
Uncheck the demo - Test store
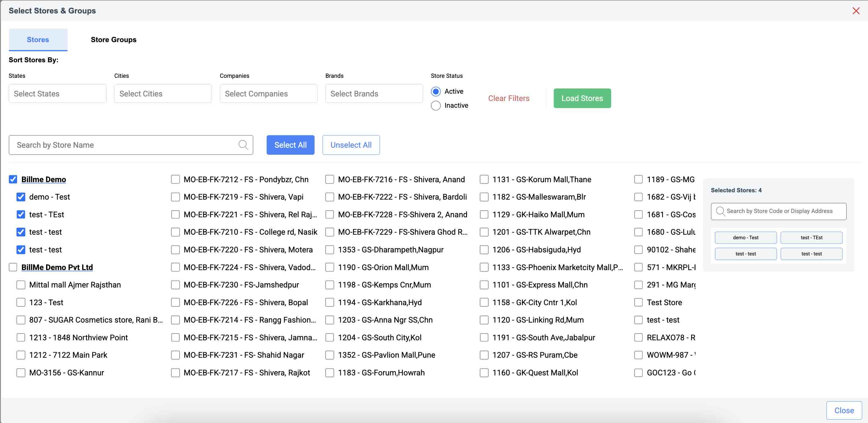click(x=21, y=197)
